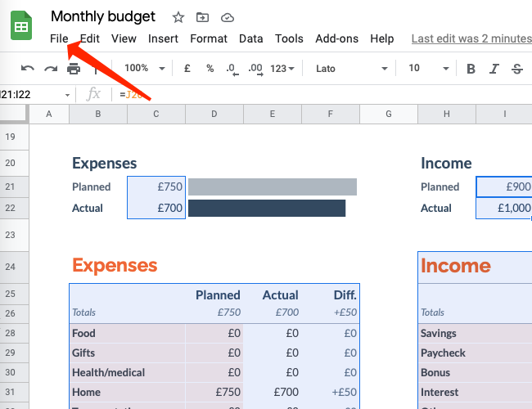Image resolution: width=532 pixels, height=409 pixels.
Task: Apply percent format
Action: 210,69
